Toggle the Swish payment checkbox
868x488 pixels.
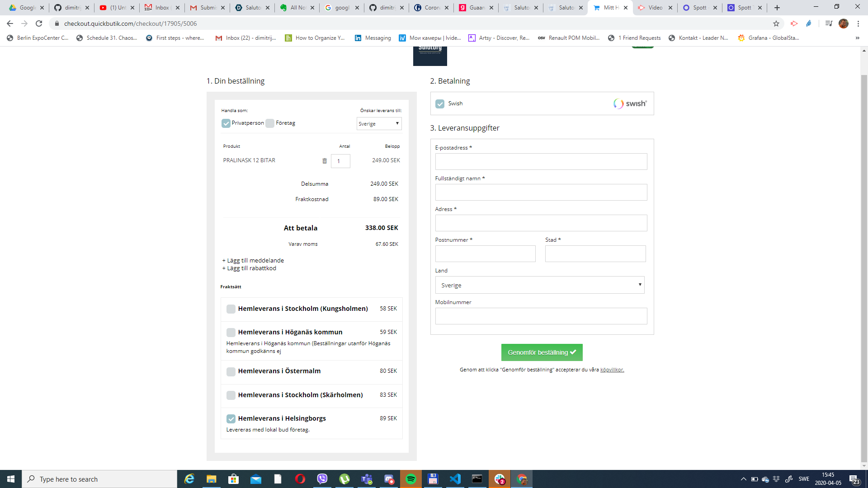point(440,104)
